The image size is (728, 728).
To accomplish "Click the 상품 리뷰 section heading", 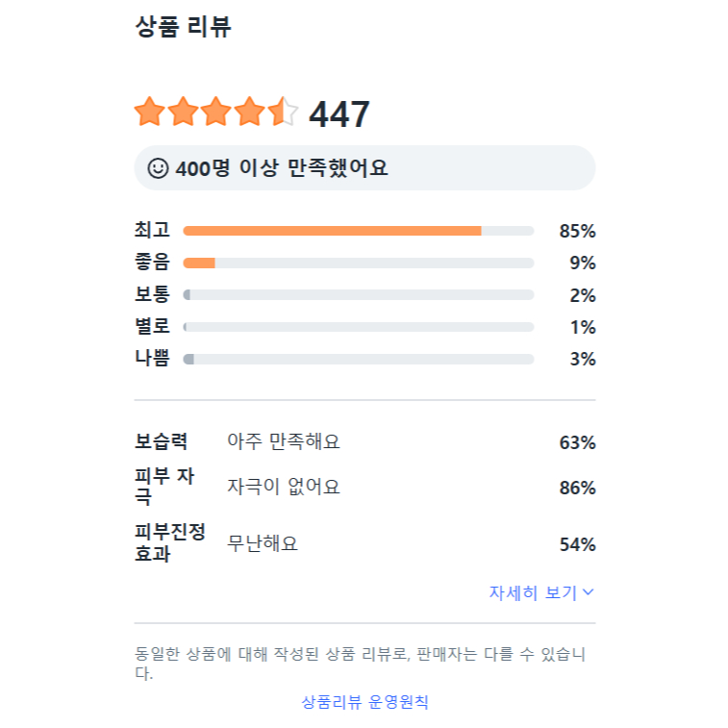I will (x=183, y=27).
